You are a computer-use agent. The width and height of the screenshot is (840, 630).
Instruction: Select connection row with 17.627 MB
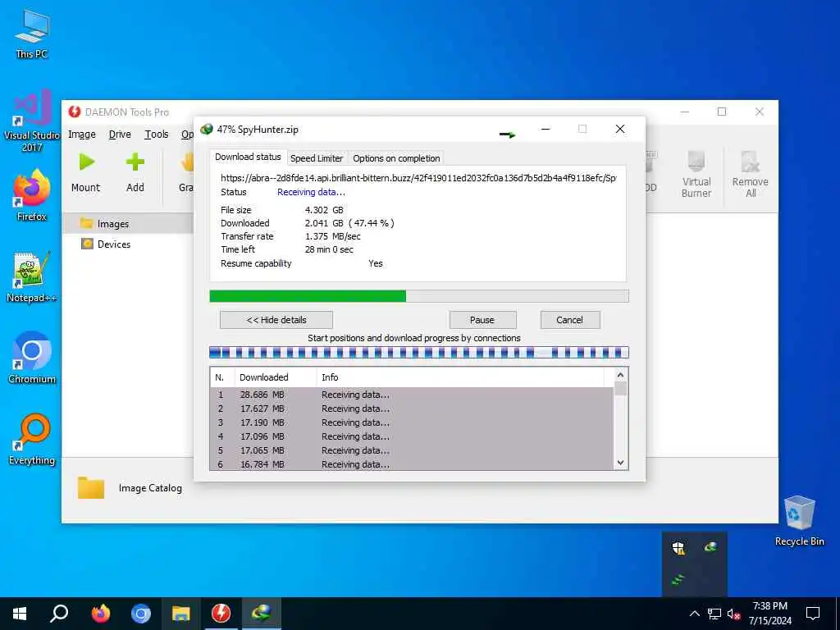[x=412, y=409]
